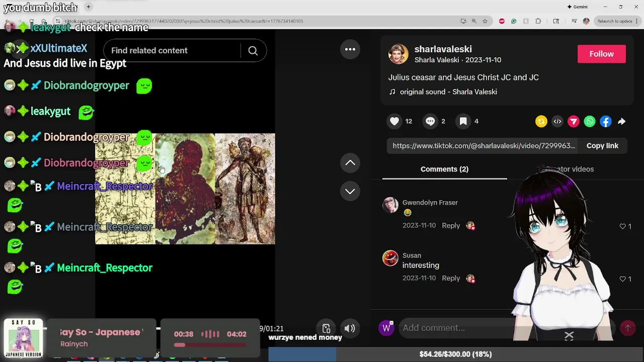Share the video to WhatsApp
This screenshot has height=362, width=644.
pyautogui.click(x=590, y=121)
